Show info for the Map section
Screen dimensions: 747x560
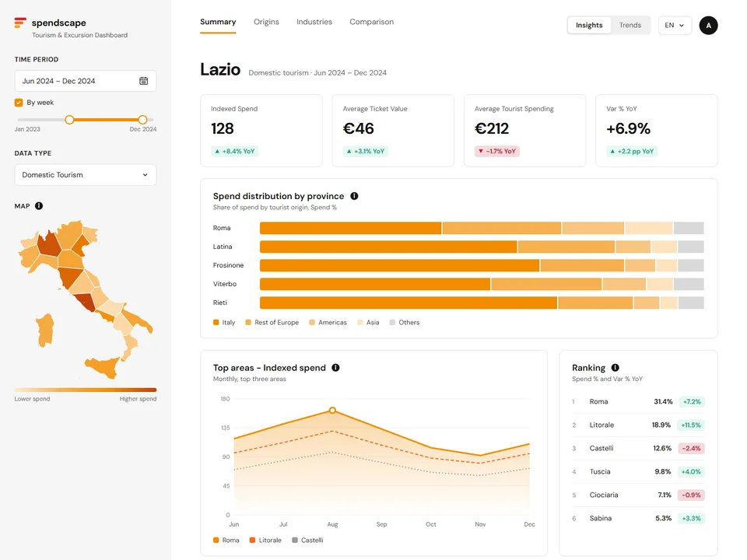coord(39,205)
